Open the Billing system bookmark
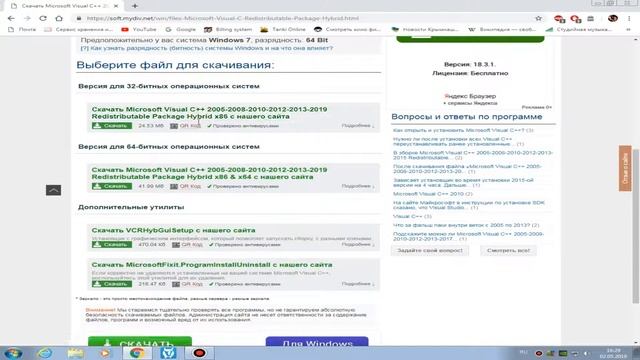The image size is (640, 360). point(228,29)
